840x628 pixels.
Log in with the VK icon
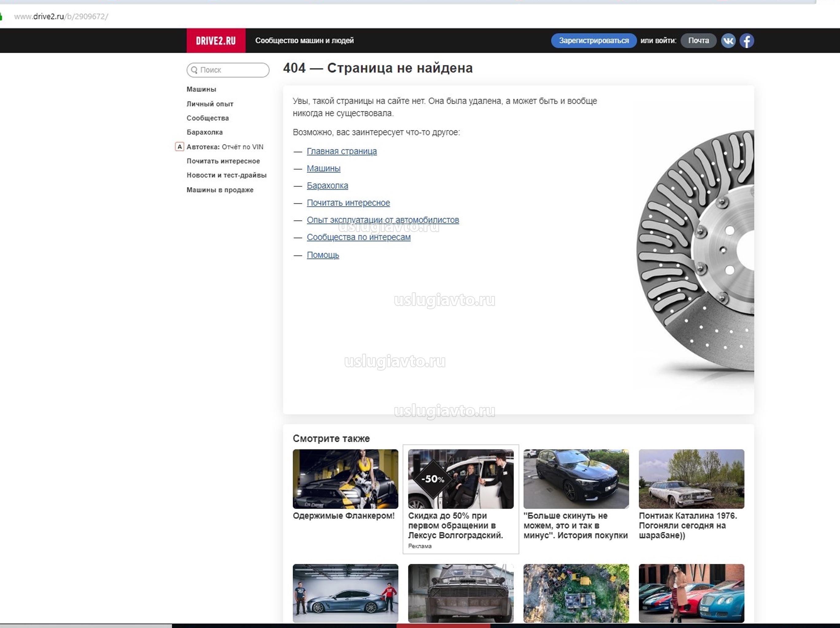click(x=728, y=40)
